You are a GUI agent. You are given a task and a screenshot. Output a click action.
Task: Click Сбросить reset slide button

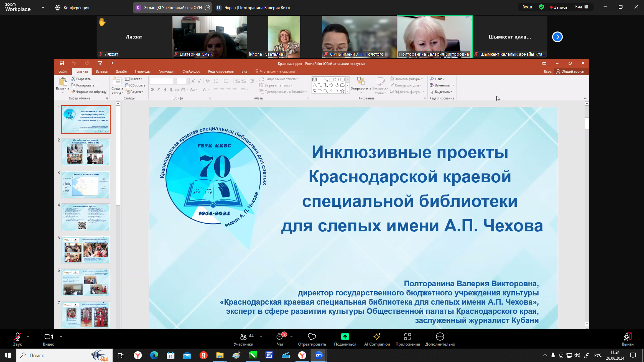pyautogui.click(x=135, y=85)
